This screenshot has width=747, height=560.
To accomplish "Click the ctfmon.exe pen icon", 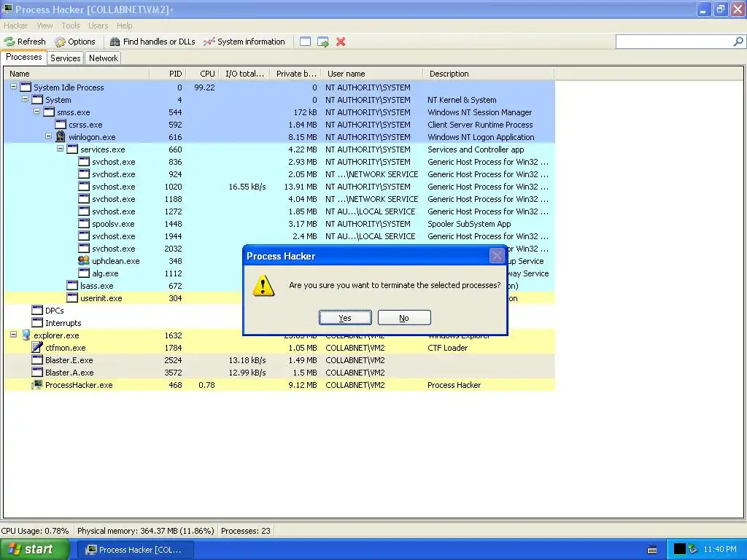I will tap(37, 347).
